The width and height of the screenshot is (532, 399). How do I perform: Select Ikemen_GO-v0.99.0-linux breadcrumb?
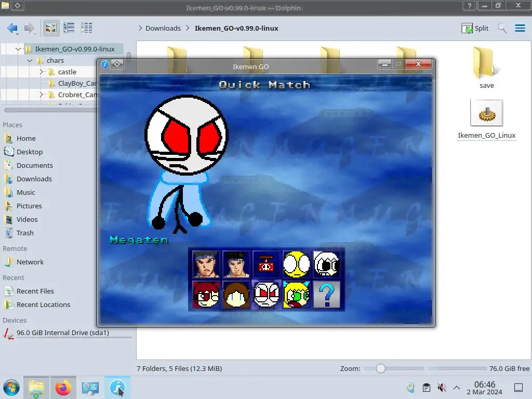point(236,28)
